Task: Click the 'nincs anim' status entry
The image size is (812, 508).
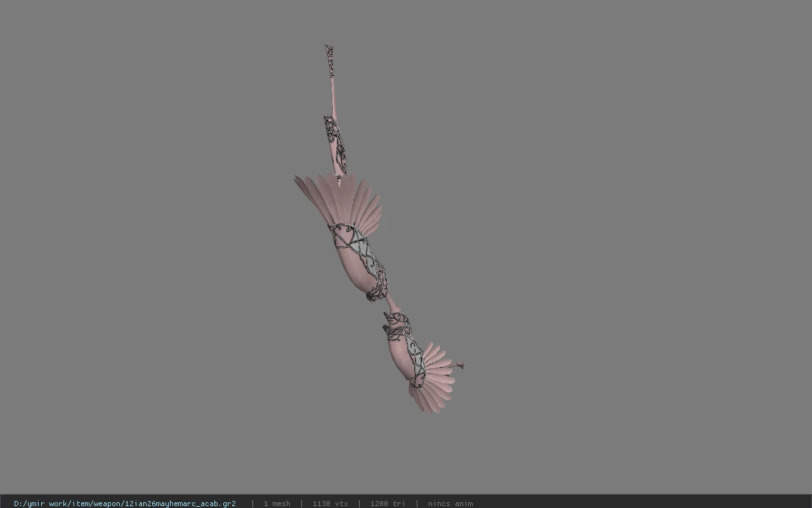Action: (x=450, y=504)
